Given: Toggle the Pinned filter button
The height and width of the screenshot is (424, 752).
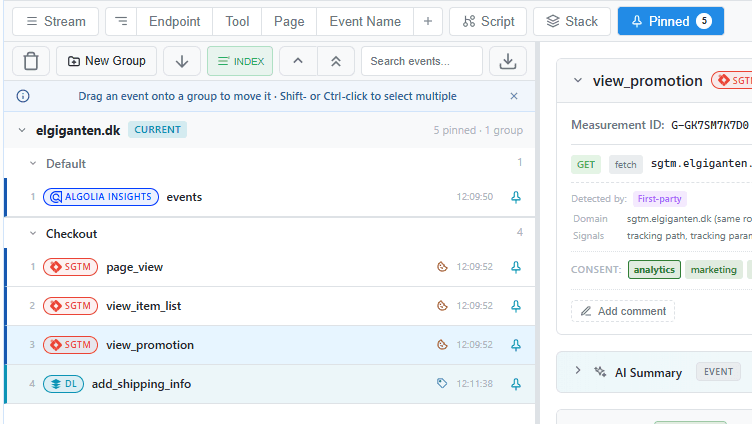Looking at the screenshot, I should 670,22.
